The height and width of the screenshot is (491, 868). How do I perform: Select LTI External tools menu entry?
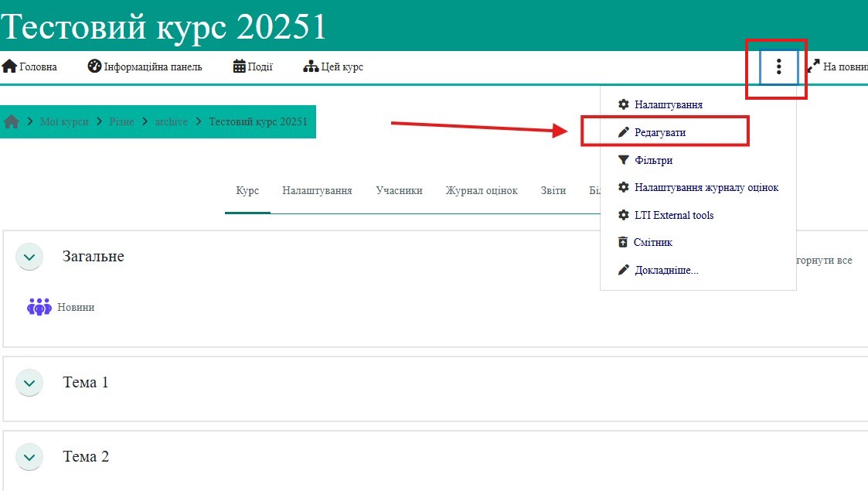pos(673,215)
